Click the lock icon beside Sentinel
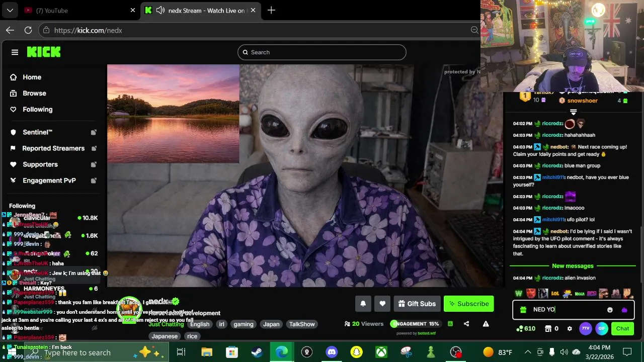The height and width of the screenshot is (362, 644). pos(94,132)
